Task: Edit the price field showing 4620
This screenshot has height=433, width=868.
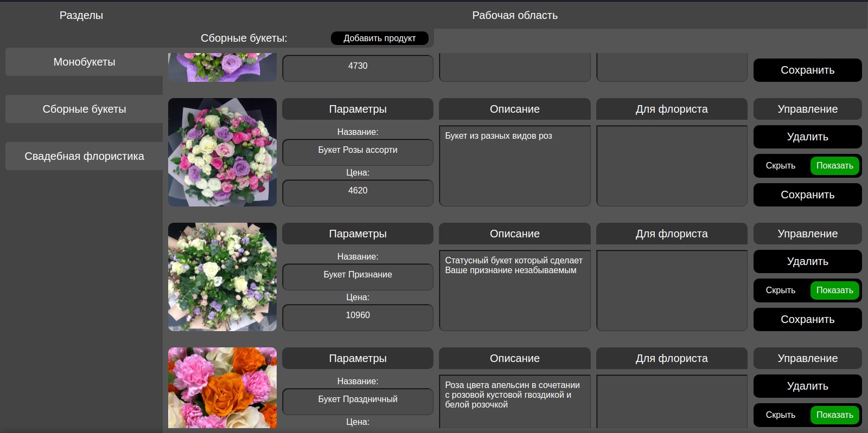Action: [358, 192]
